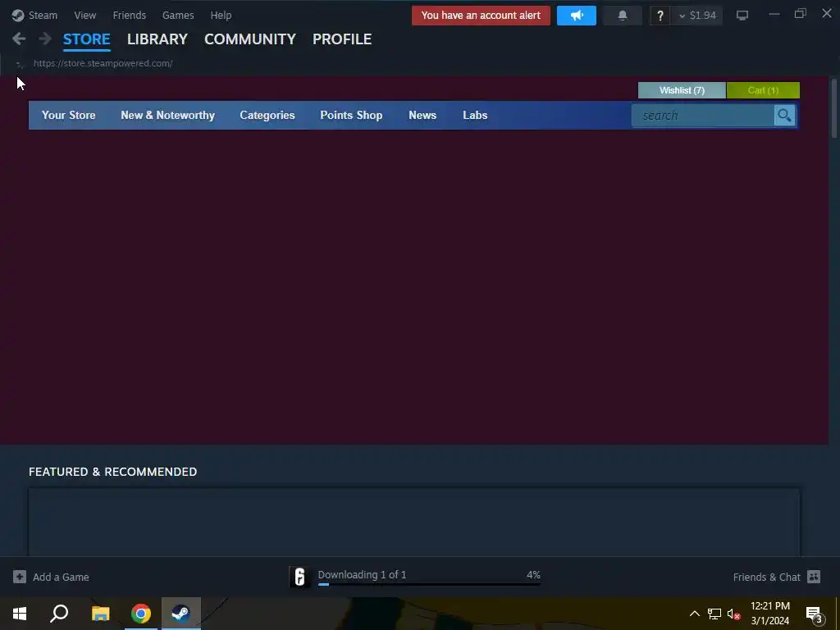Image resolution: width=840 pixels, height=630 pixels.
Task: Open the Points Shop link
Action: [351, 115]
